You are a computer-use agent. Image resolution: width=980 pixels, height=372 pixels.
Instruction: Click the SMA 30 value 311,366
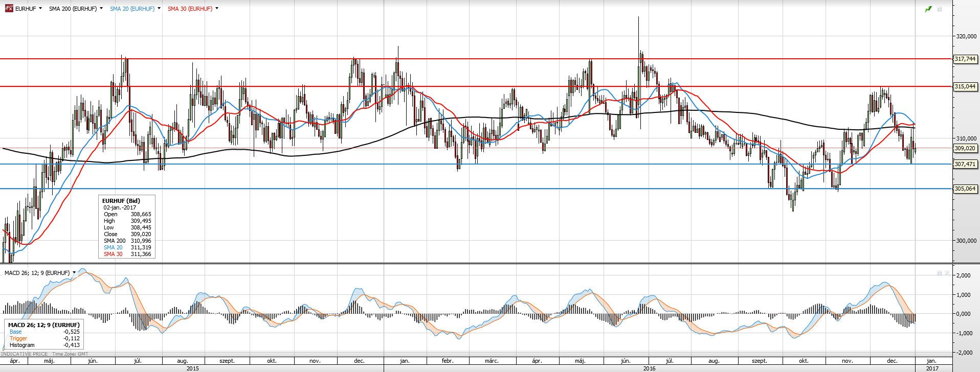pyautogui.click(x=141, y=254)
